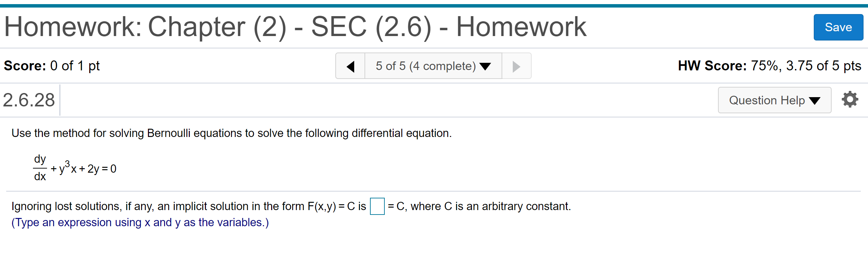
Task: Click the Score: 0 of 1 pt label
Action: point(51,65)
